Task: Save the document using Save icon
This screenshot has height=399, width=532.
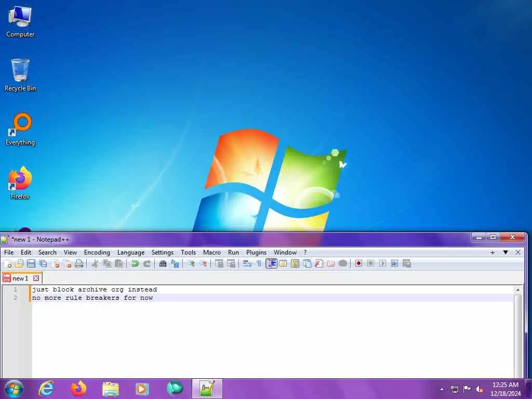Action: coord(31,263)
